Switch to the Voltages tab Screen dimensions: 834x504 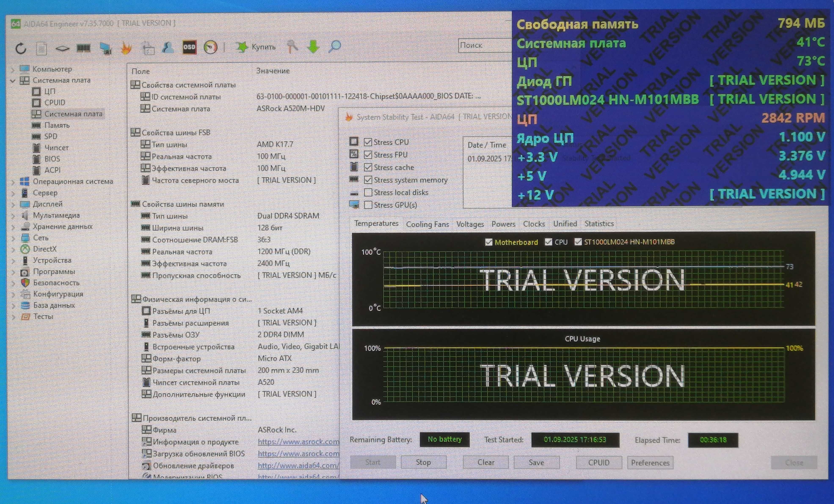coord(470,224)
